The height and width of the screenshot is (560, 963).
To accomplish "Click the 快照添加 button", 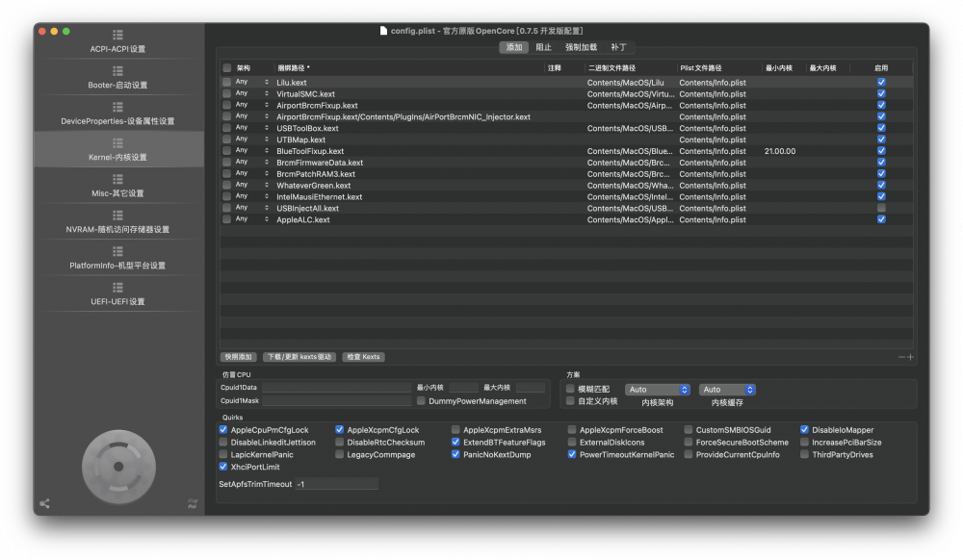I will pos(238,357).
